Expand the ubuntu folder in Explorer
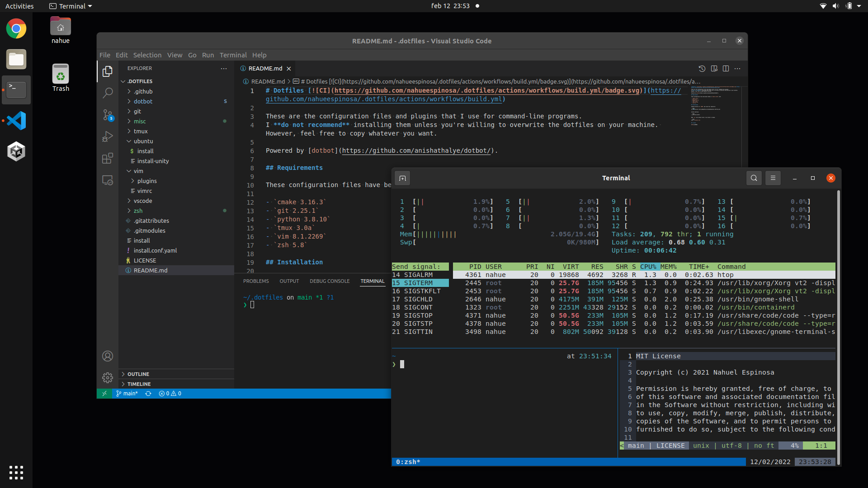This screenshot has height=488, width=868. pyautogui.click(x=143, y=141)
